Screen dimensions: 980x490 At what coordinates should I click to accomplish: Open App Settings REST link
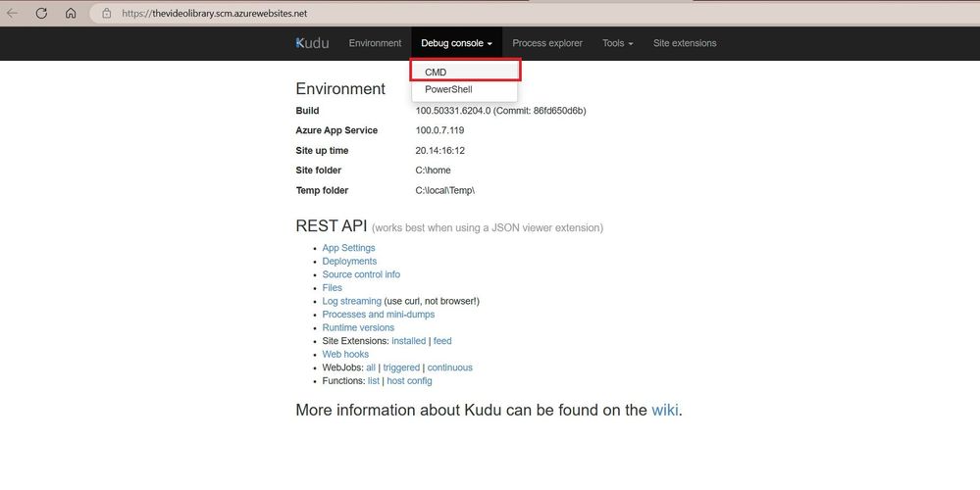(x=349, y=248)
